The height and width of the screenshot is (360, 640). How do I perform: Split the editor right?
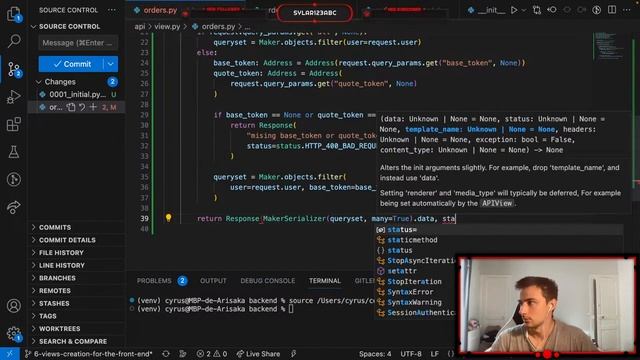click(x=611, y=10)
